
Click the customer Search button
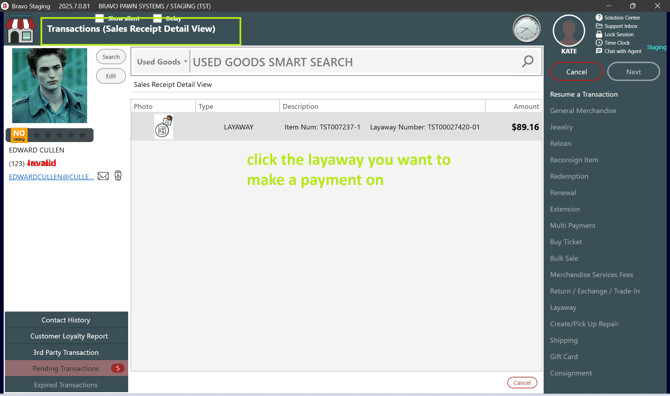(x=111, y=57)
